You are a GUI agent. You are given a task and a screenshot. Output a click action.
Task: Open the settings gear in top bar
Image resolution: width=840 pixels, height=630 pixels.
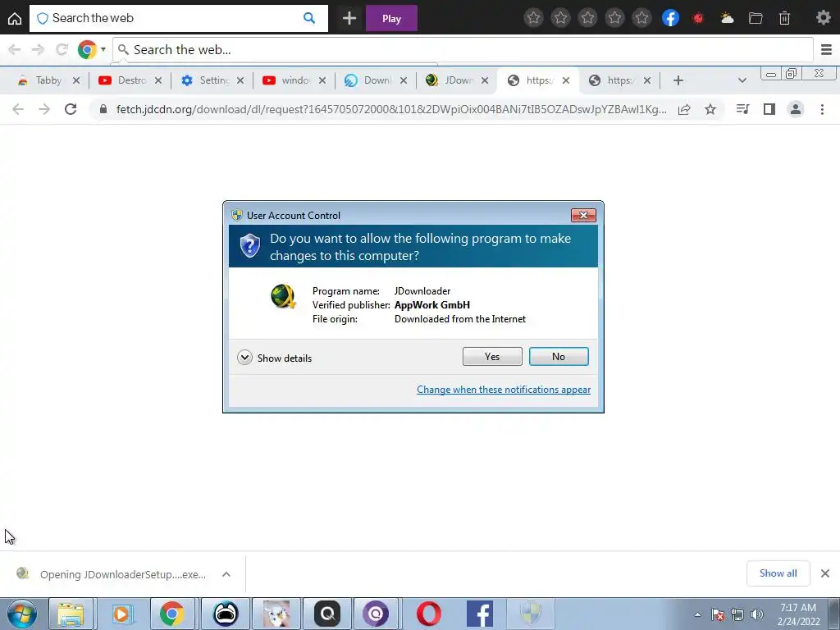coord(824,18)
